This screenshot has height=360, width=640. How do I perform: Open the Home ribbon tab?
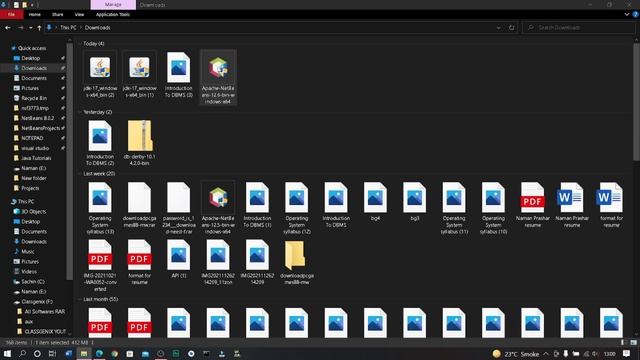pyautogui.click(x=35, y=14)
